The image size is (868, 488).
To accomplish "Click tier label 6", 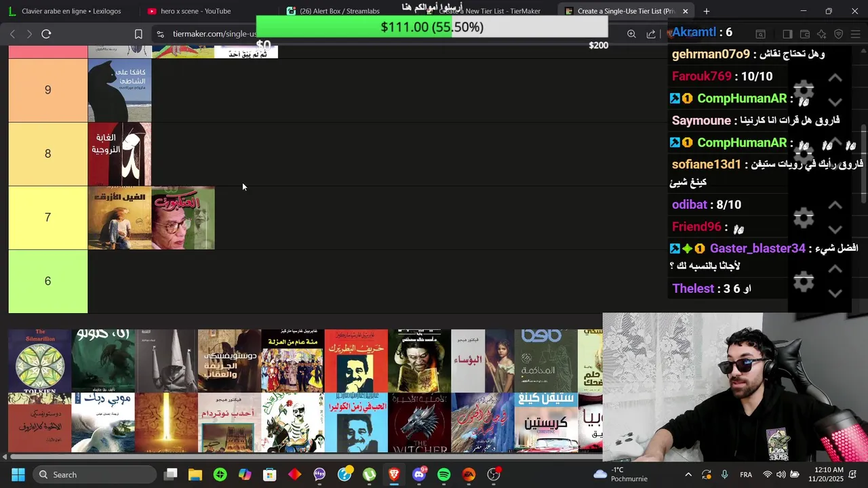I will 47,281.
